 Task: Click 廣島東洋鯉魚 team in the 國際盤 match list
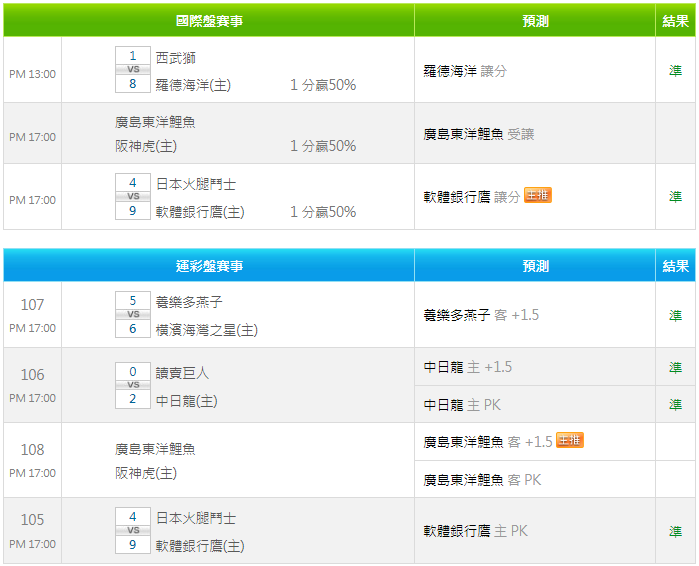click(155, 122)
